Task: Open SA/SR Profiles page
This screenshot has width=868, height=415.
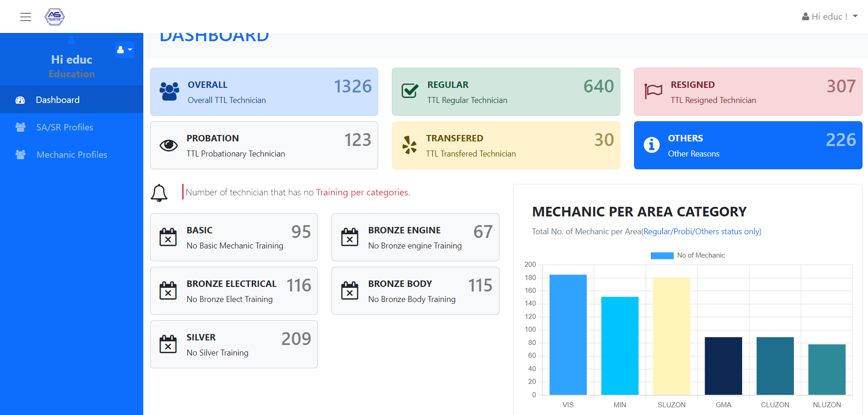Action: (65, 127)
